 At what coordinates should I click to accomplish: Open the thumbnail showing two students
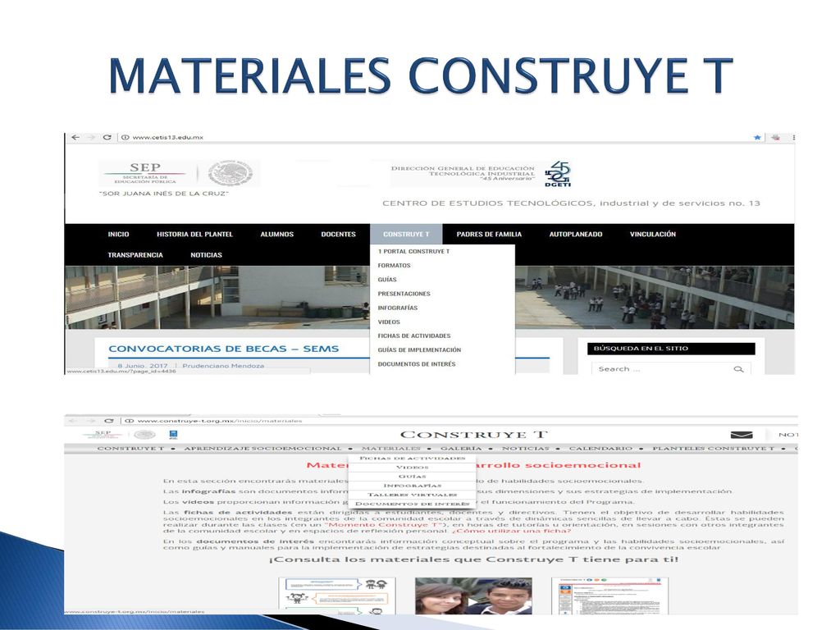tap(473, 596)
